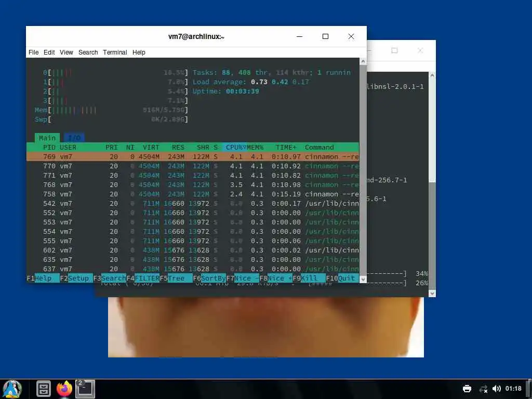
Task: Select process row PID 555
Action: click(192, 241)
